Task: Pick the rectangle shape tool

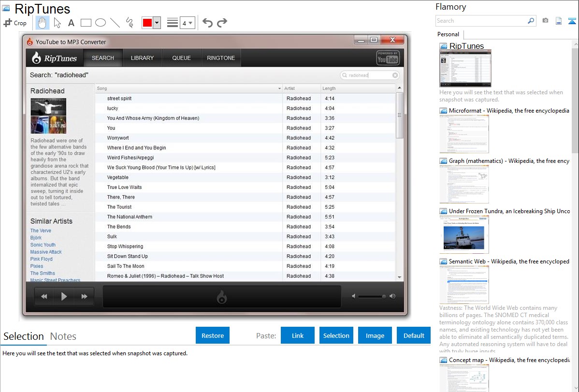Action: coord(86,23)
